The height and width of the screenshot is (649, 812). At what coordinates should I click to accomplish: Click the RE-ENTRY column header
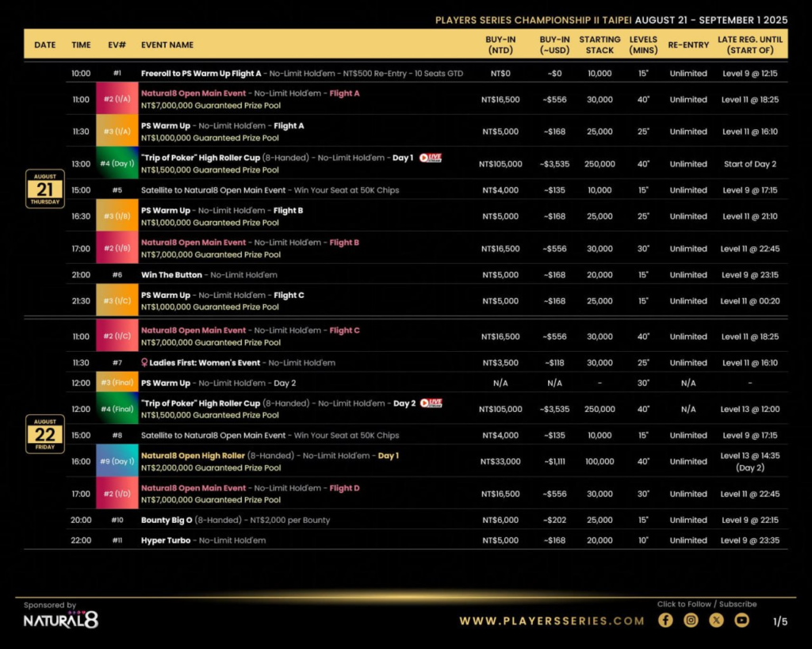coord(688,45)
